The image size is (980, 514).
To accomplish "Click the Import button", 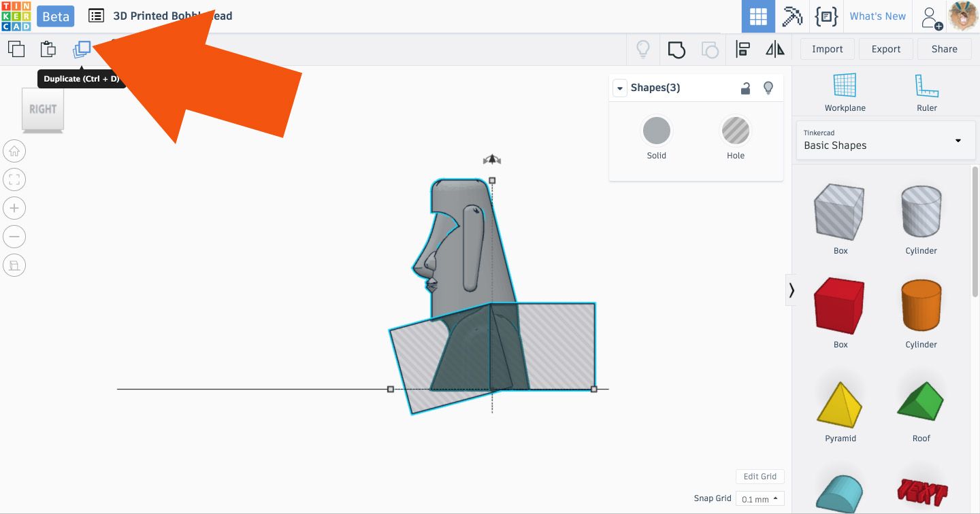I will coord(828,49).
